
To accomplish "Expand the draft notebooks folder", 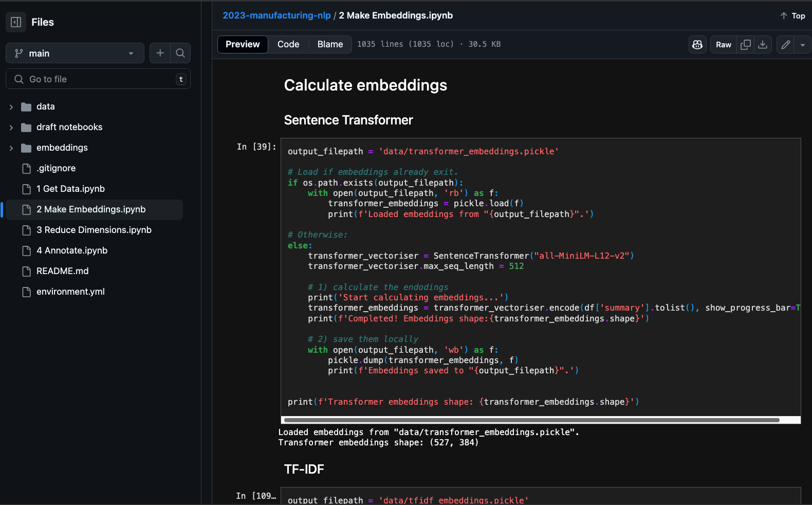I will [11, 128].
